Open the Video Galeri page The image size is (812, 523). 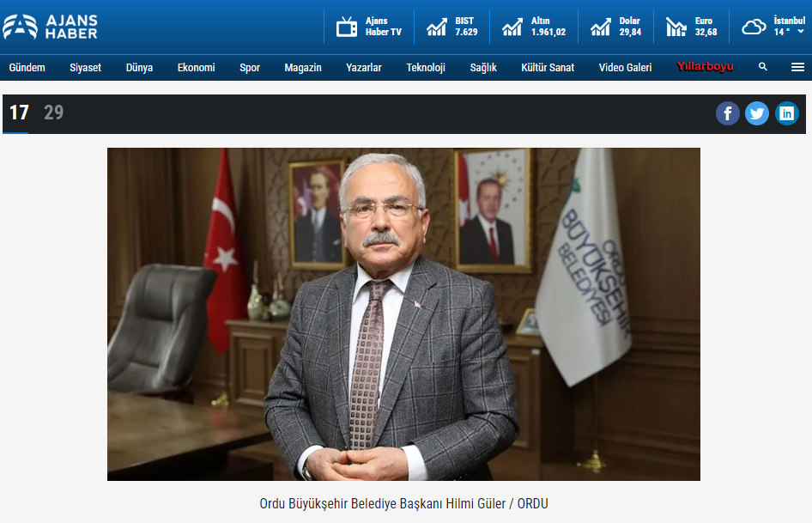(625, 68)
